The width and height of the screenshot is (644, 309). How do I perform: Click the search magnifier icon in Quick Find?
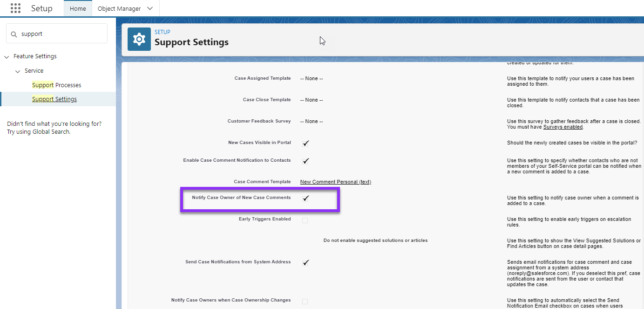pos(14,34)
